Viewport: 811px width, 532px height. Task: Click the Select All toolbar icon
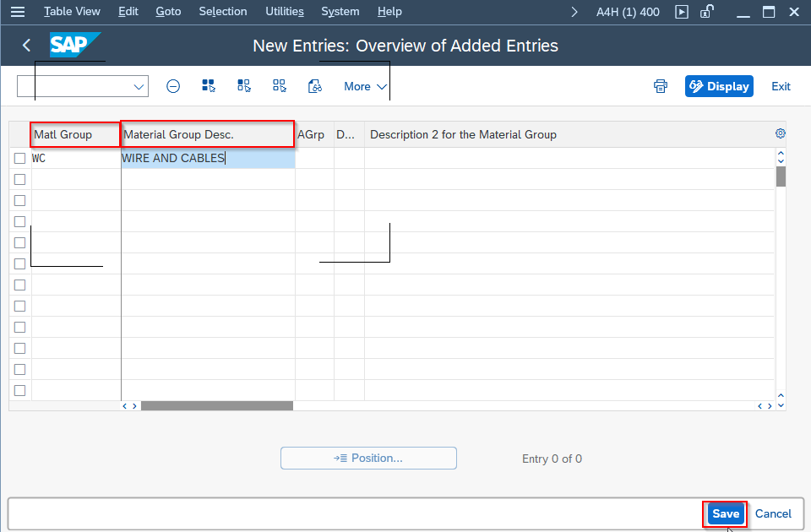(209, 85)
